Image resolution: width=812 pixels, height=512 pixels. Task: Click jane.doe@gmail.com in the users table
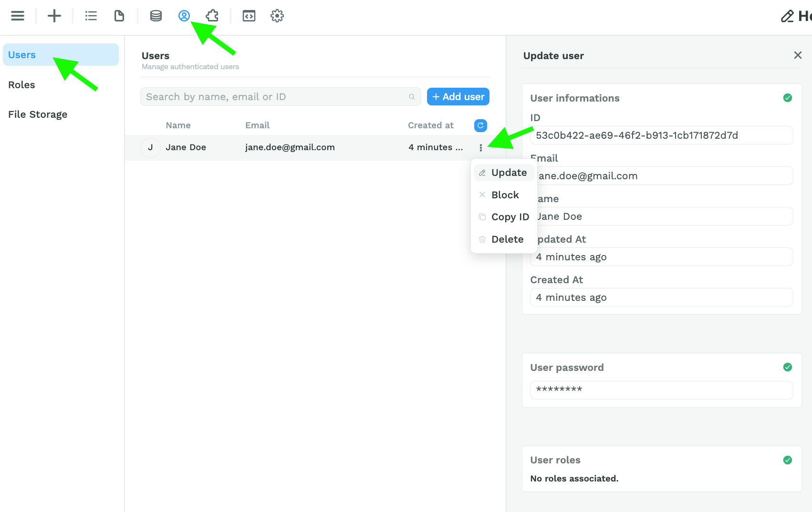coord(290,147)
